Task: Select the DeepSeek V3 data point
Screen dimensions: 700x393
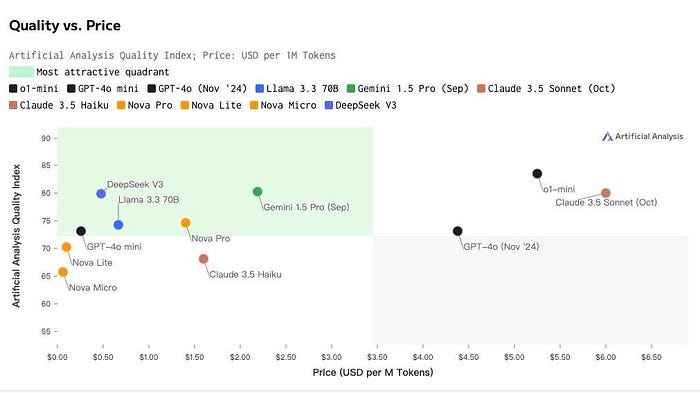Action: 101,193
